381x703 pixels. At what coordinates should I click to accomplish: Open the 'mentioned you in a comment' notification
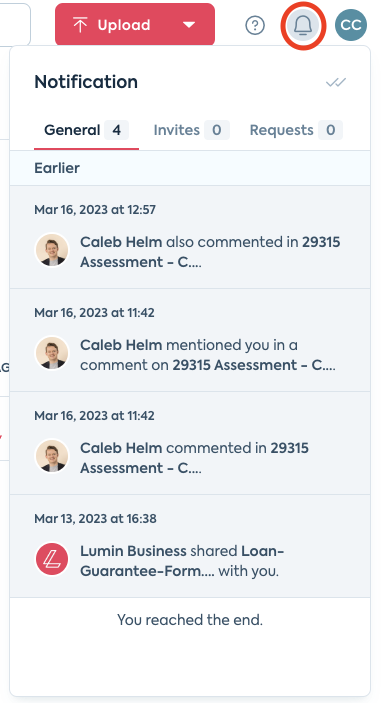(190, 340)
